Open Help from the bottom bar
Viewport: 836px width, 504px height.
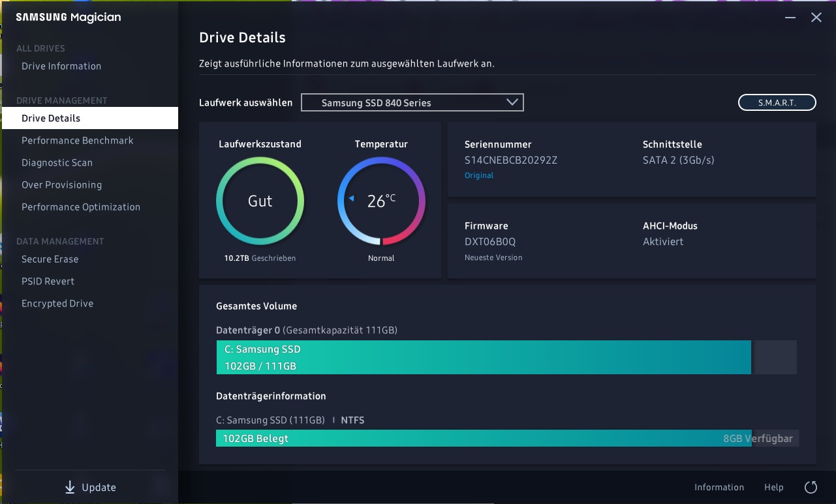click(773, 487)
